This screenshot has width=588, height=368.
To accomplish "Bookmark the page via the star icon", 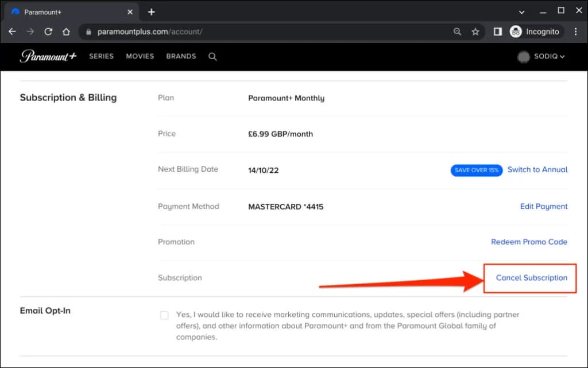I will click(x=475, y=32).
